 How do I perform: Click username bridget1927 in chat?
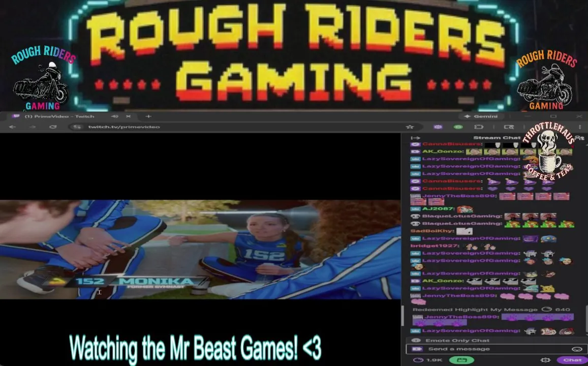click(434, 246)
